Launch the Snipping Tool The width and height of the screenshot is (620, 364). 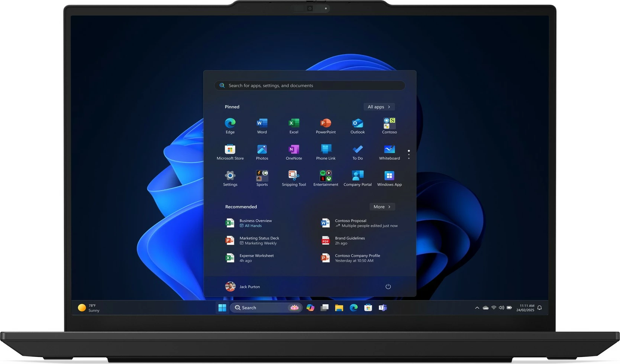[294, 178]
